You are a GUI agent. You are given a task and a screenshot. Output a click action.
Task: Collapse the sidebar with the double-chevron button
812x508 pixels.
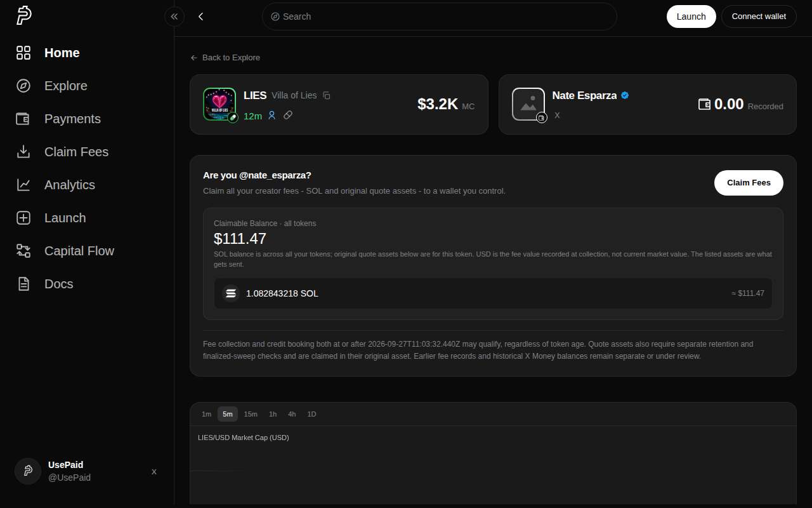[174, 17]
